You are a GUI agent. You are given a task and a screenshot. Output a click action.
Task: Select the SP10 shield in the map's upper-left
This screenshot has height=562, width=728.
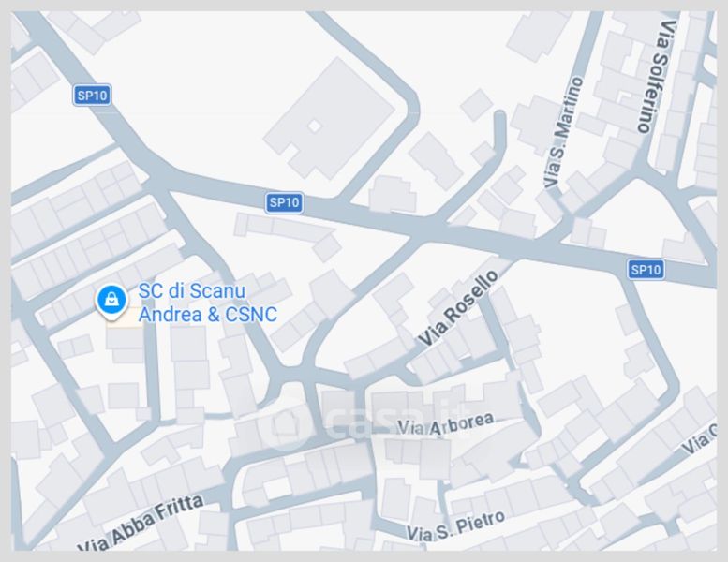coord(92,96)
